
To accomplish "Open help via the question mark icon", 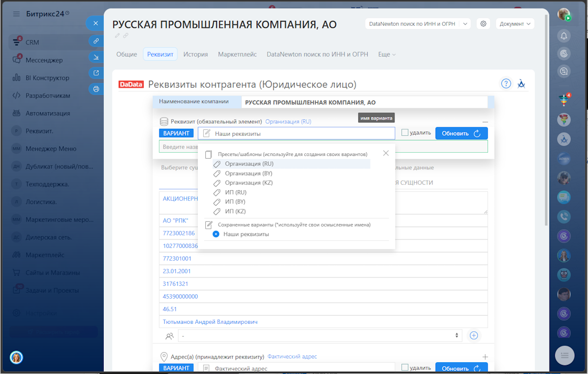I will click(506, 83).
